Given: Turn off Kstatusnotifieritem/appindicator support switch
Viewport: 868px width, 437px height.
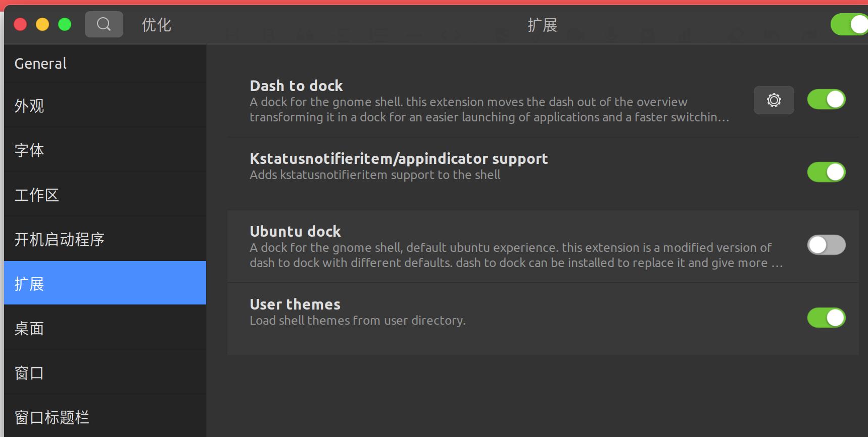Looking at the screenshot, I should click(x=827, y=172).
